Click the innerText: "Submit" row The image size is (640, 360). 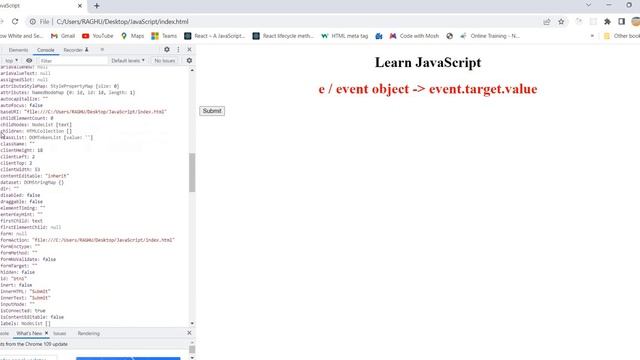(x=25, y=298)
